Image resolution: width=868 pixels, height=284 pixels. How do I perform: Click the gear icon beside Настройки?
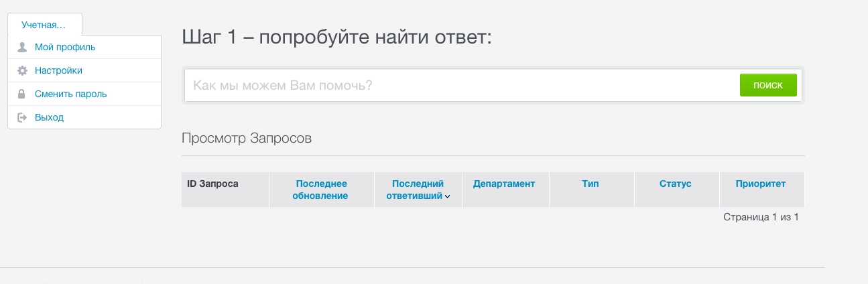click(22, 70)
